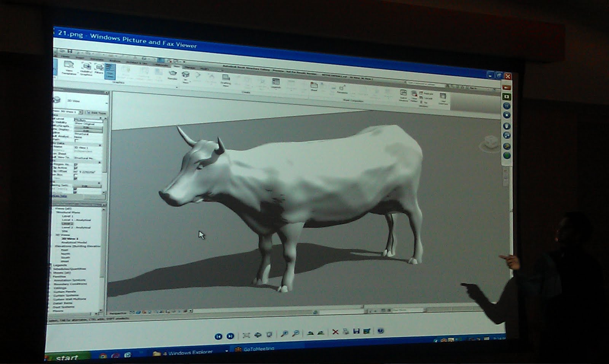
Task: Delete the image using the red X
Action: click(x=335, y=332)
